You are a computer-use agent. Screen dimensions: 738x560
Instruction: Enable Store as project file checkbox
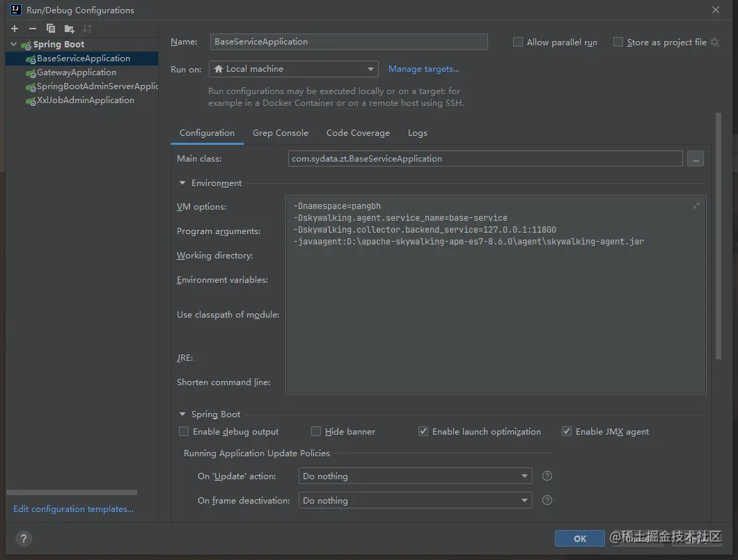click(618, 42)
